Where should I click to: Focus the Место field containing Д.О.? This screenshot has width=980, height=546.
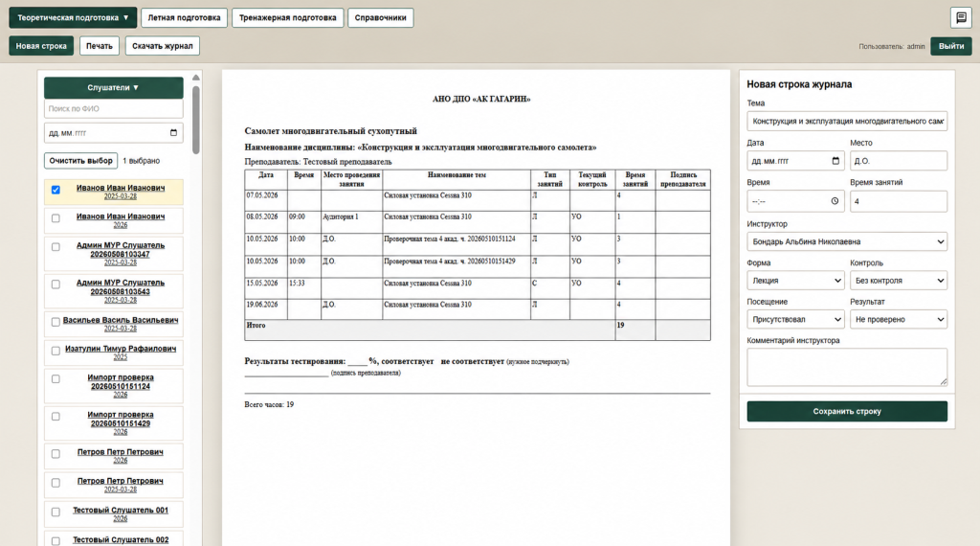[x=898, y=161]
